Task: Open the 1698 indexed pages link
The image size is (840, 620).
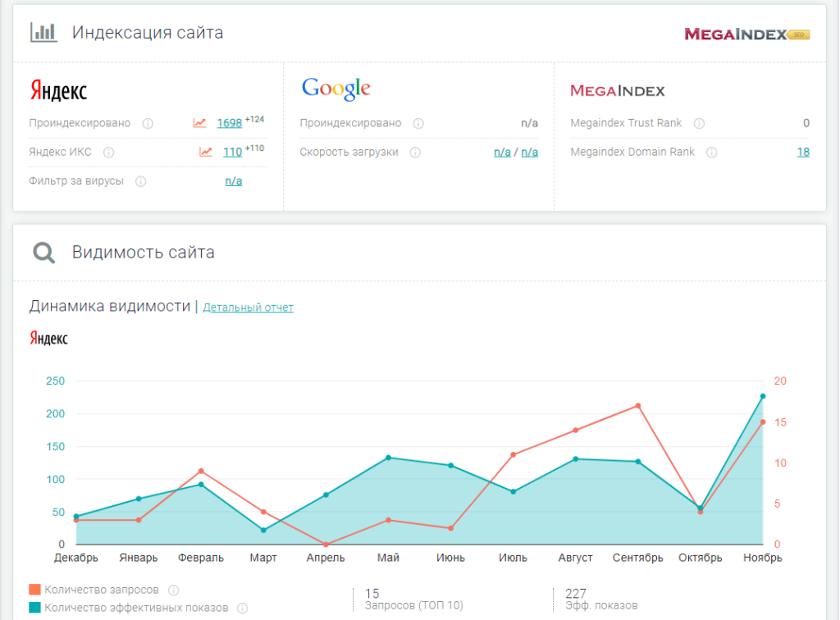Action: 229,124
